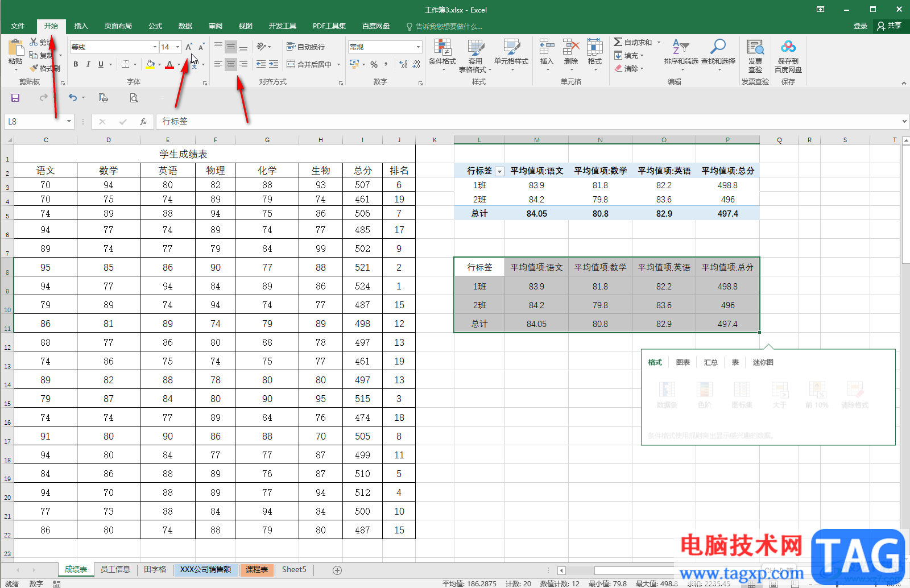Screen dimensions: 910x588
Task: Click the Decrease Font Size icon
Action: tap(201, 47)
